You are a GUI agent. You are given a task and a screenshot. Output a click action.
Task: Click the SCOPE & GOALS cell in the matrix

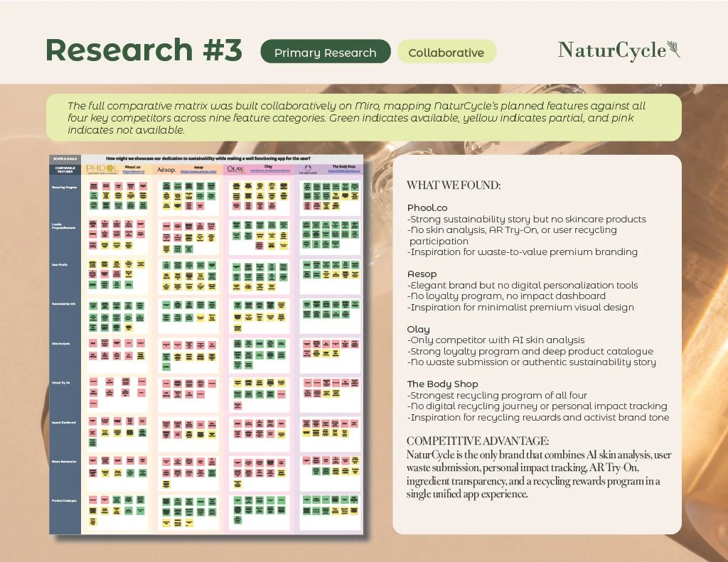65,158
